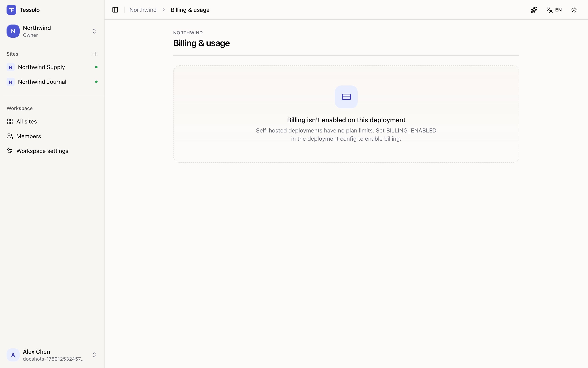
Task: Toggle the sidebar panel icon
Action: (x=115, y=10)
